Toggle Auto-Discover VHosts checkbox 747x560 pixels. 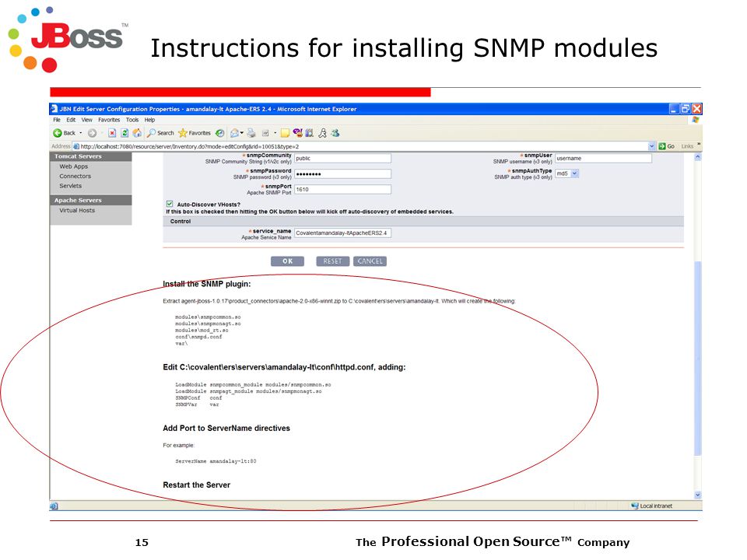tap(170, 204)
